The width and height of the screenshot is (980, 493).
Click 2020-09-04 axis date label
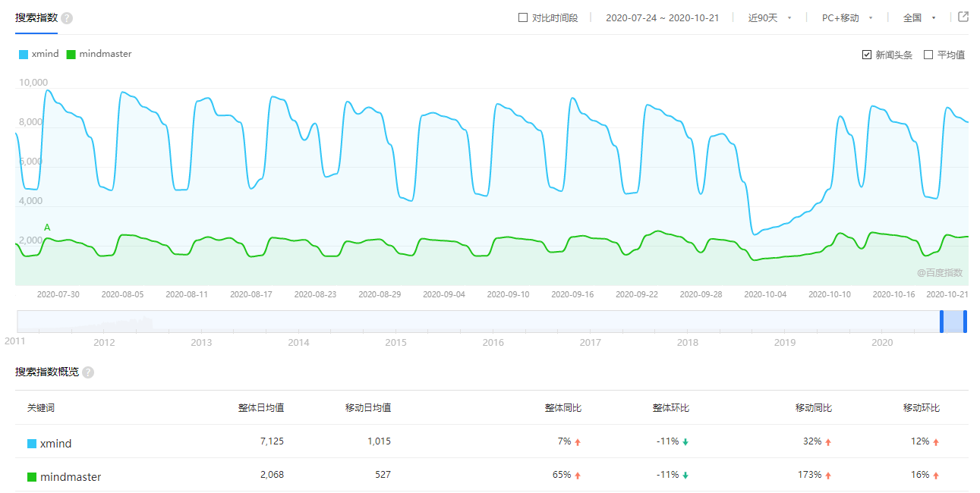click(x=444, y=294)
